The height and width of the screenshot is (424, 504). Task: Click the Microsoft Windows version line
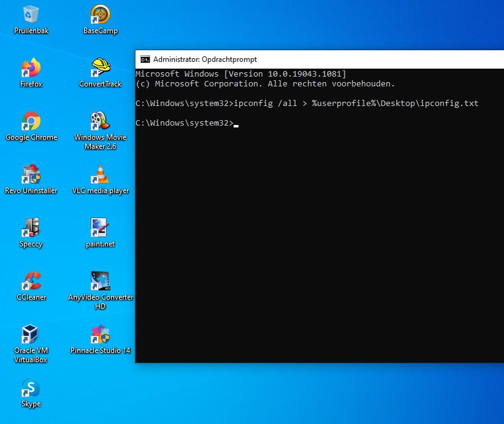pos(240,74)
